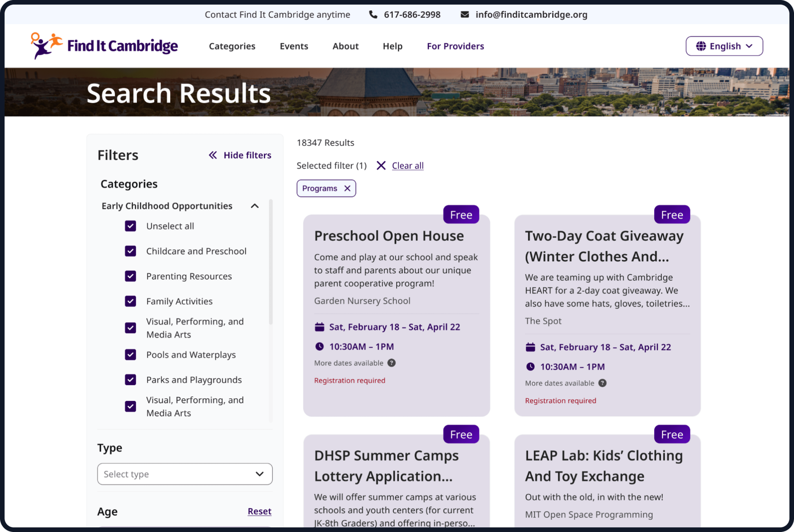Email info@finditcambridge.org
This screenshot has width=794, height=532.
(531, 15)
